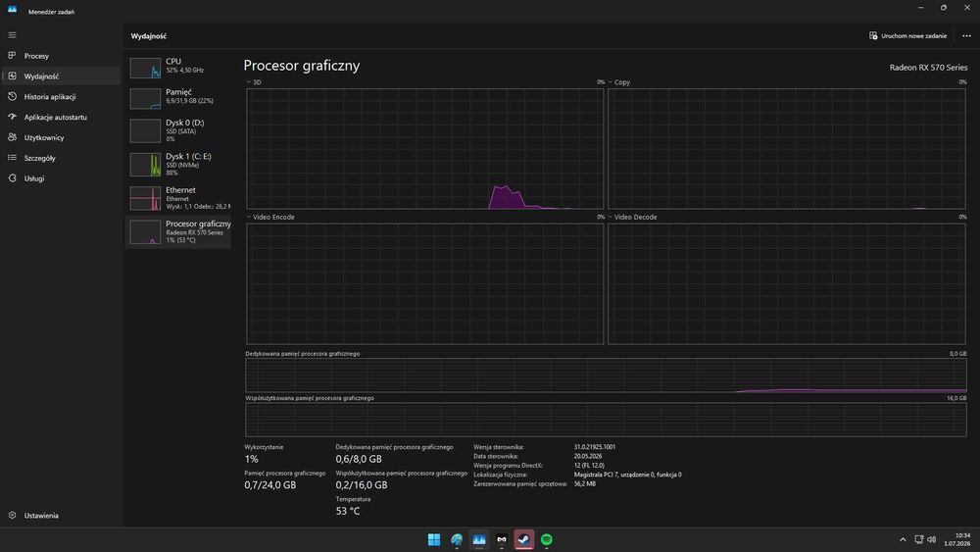980x552 pixels.
Task: Select Procesor graficzny entry
Action: [178, 231]
